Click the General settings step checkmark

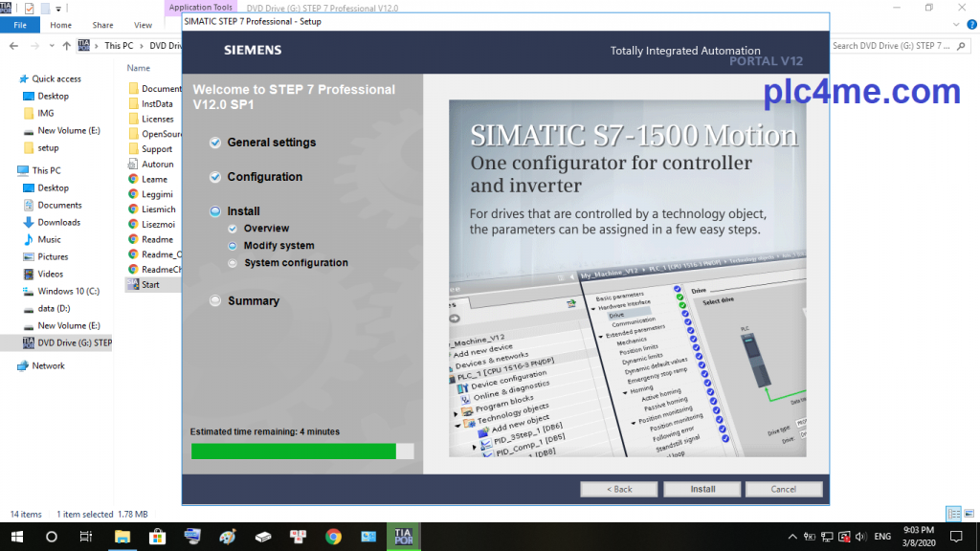coord(215,143)
